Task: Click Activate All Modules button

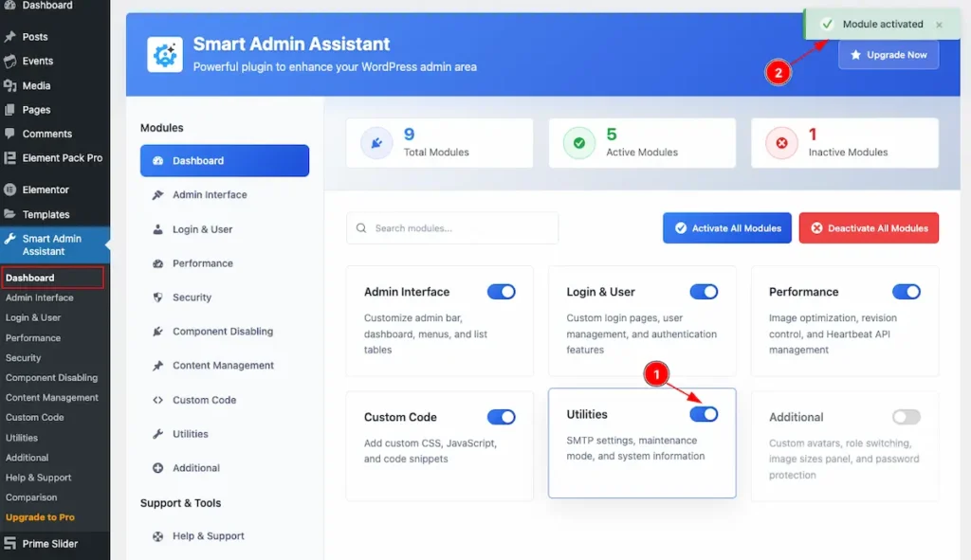Action: (727, 227)
